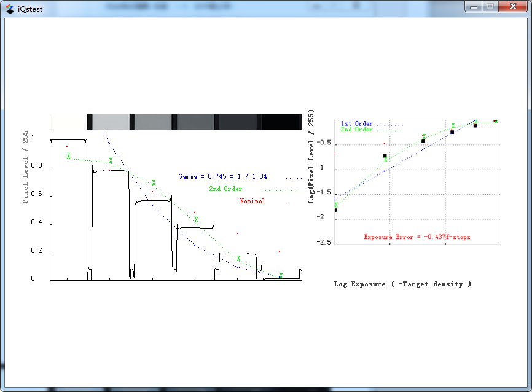Screen dimensions: 532x392
Task: Click the medium gray patch of the strip
Action: (x=153, y=122)
